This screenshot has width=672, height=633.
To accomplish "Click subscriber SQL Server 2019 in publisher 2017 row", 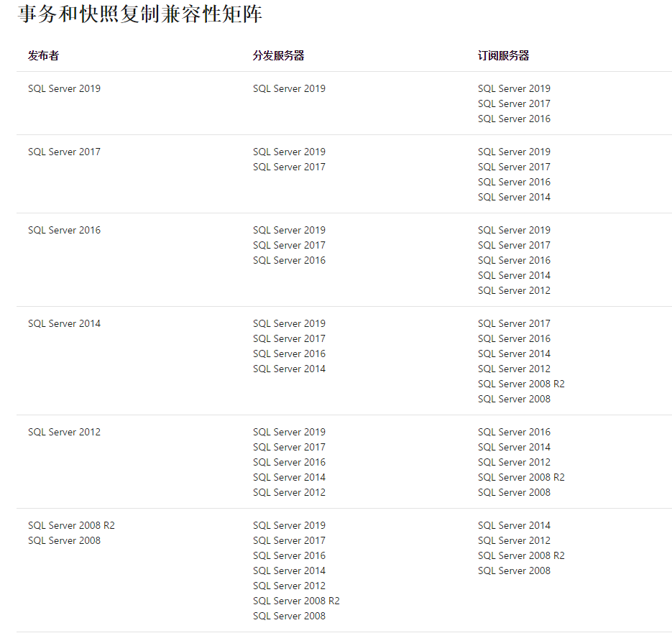I will coord(515,152).
